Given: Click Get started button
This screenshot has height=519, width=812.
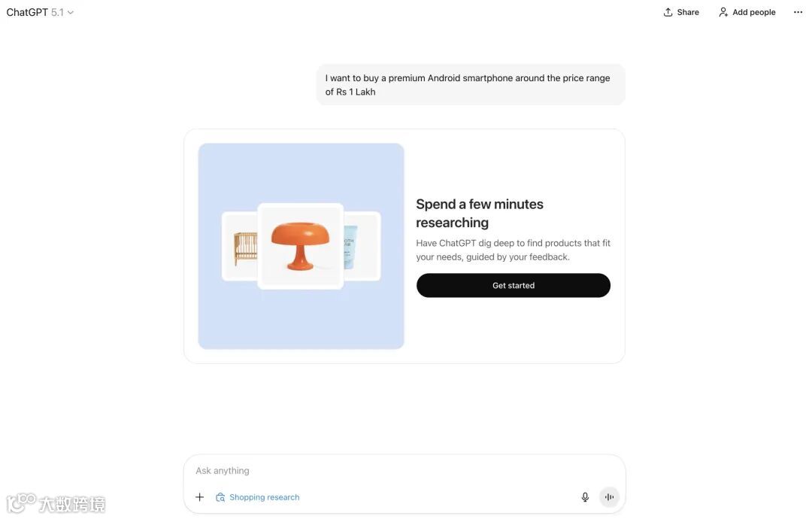Looking at the screenshot, I should point(514,285).
